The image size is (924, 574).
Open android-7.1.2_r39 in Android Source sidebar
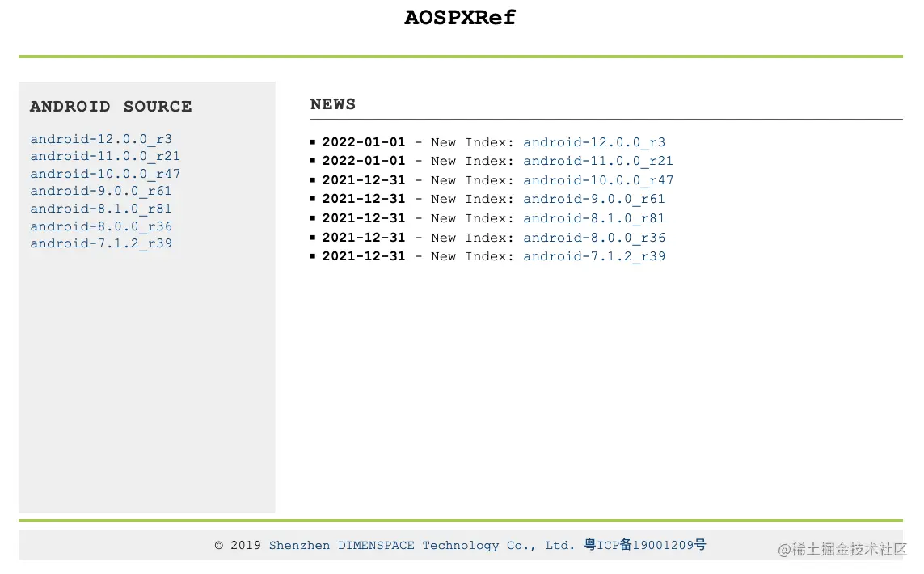[x=101, y=243]
